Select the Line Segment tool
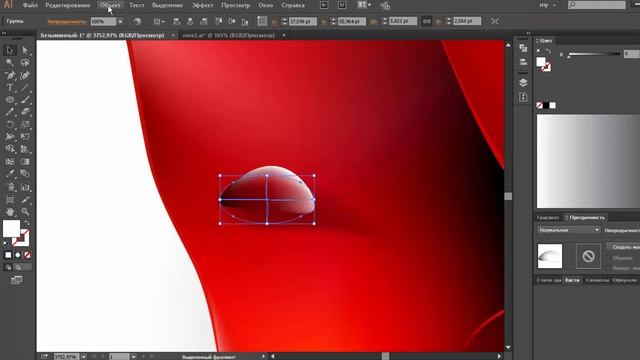The image size is (640, 360). (25, 87)
